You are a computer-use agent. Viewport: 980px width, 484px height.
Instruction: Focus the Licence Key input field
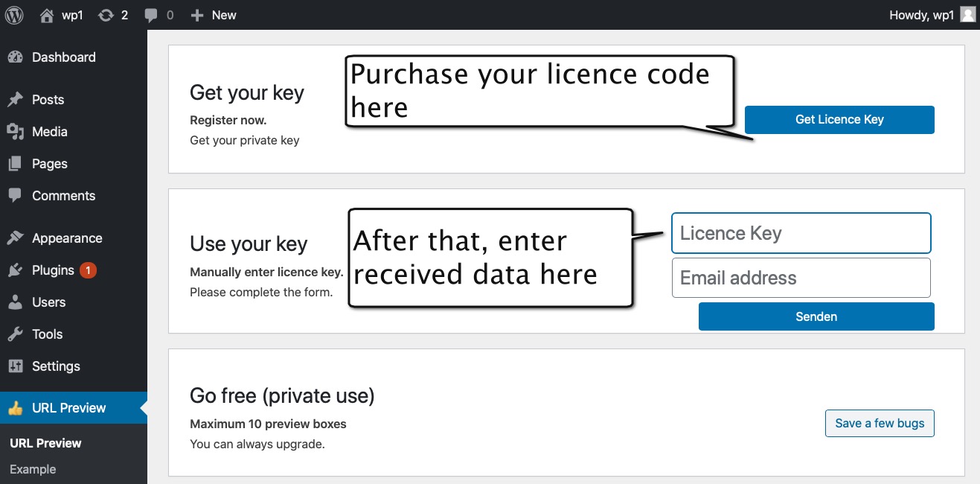pos(801,233)
